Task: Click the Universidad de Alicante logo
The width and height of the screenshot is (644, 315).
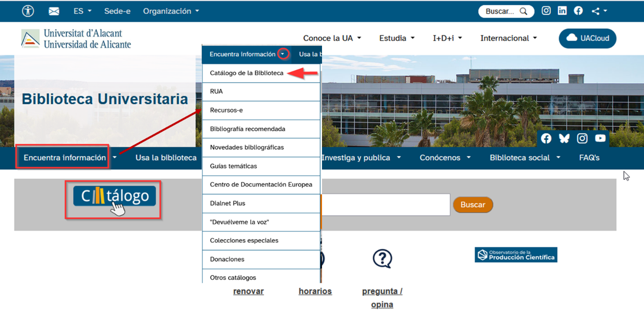Action: pos(76,39)
